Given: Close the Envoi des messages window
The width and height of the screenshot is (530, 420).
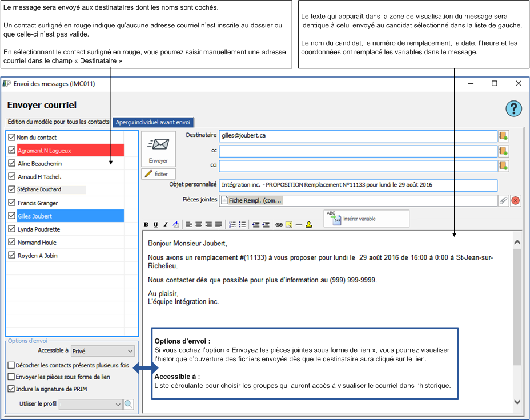Looking at the screenshot, I should click(x=519, y=83).
